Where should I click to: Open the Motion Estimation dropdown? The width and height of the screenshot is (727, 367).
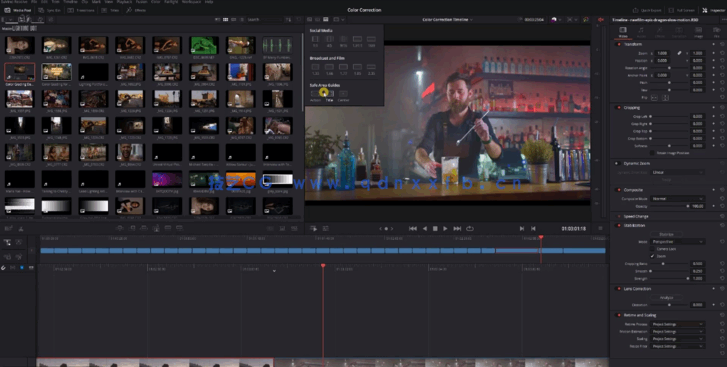point(677,331)
